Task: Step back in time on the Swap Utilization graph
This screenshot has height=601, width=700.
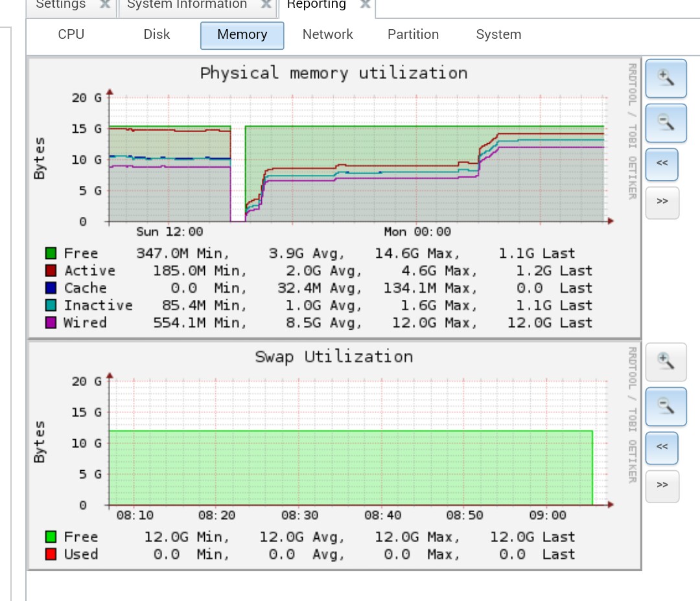Action: click(x=662, y=448)
